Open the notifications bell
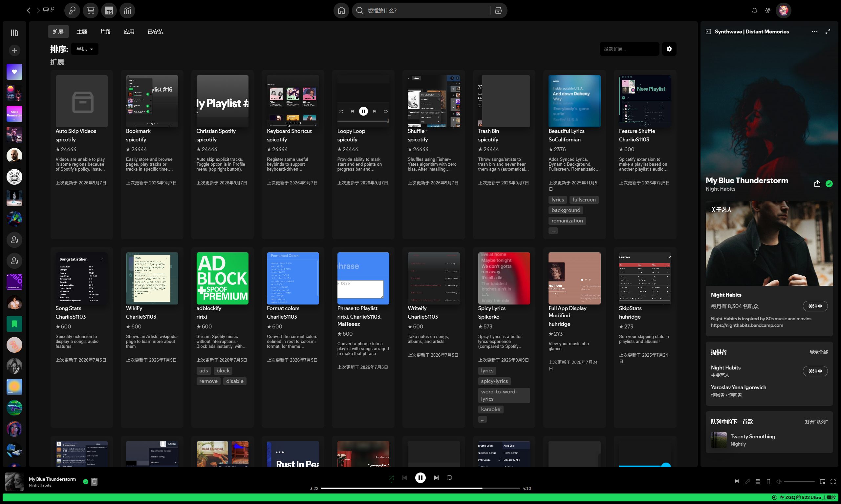This screenshot has height=504, width=841. tap(754, 10)
